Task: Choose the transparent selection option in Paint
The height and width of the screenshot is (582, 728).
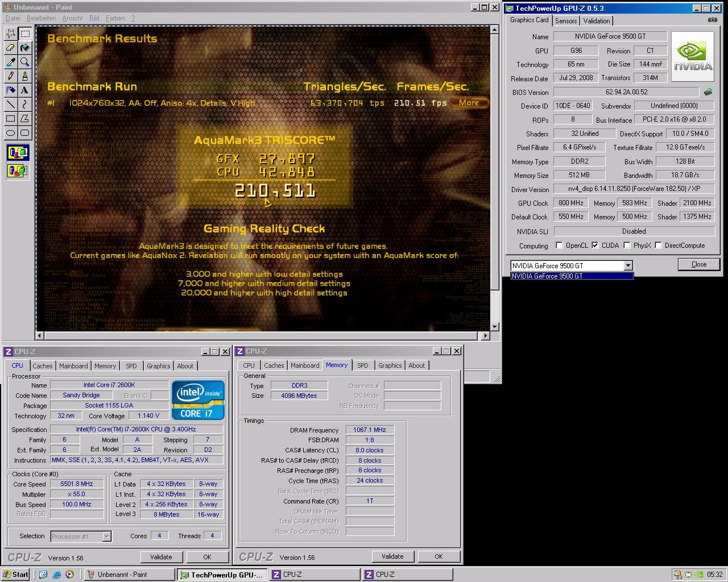Action: tap(18, 170)
